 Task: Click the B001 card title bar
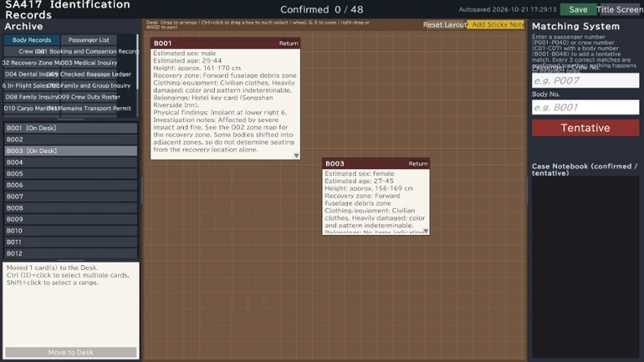[225, 43]
